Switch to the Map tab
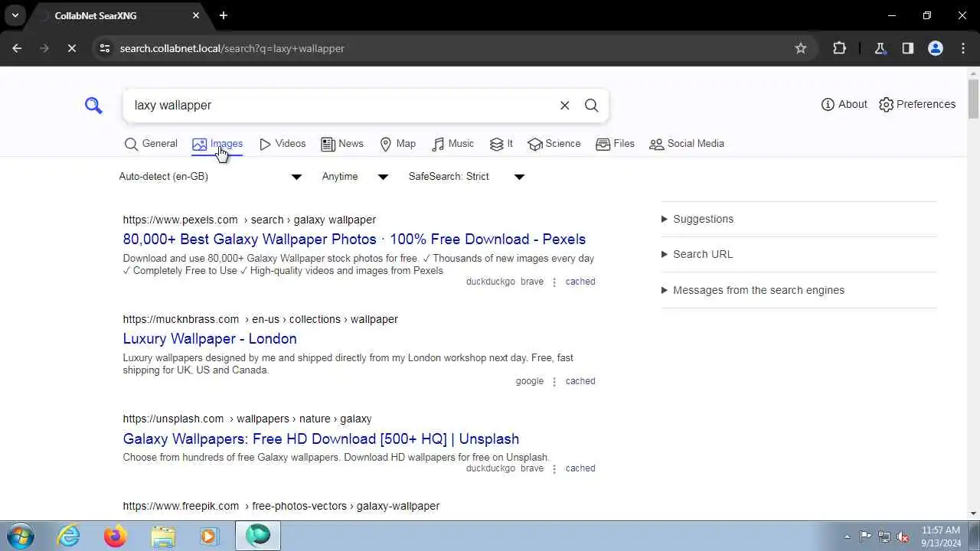The width and height of the screenshot is (980, 551). click(x=398, y=144)
